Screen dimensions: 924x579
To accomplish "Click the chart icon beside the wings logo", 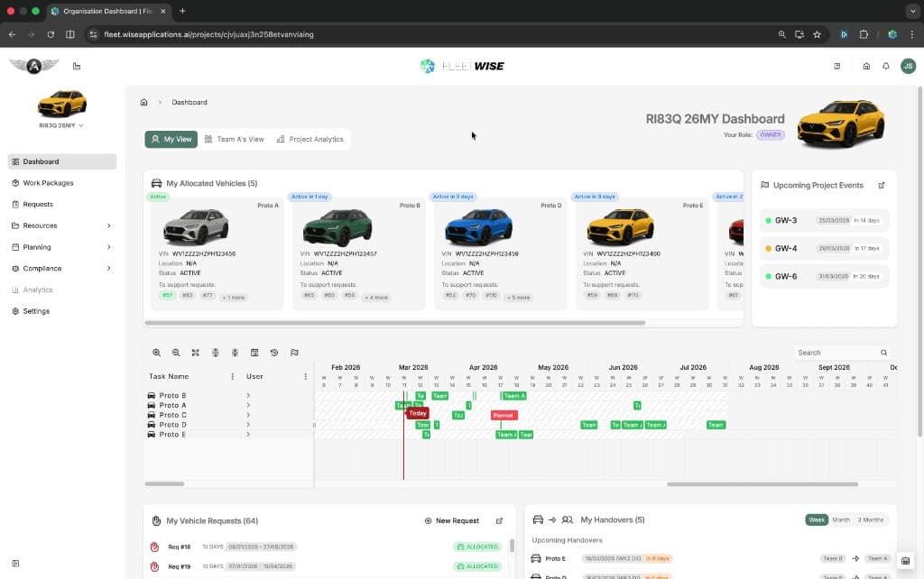I will [77, 66].
